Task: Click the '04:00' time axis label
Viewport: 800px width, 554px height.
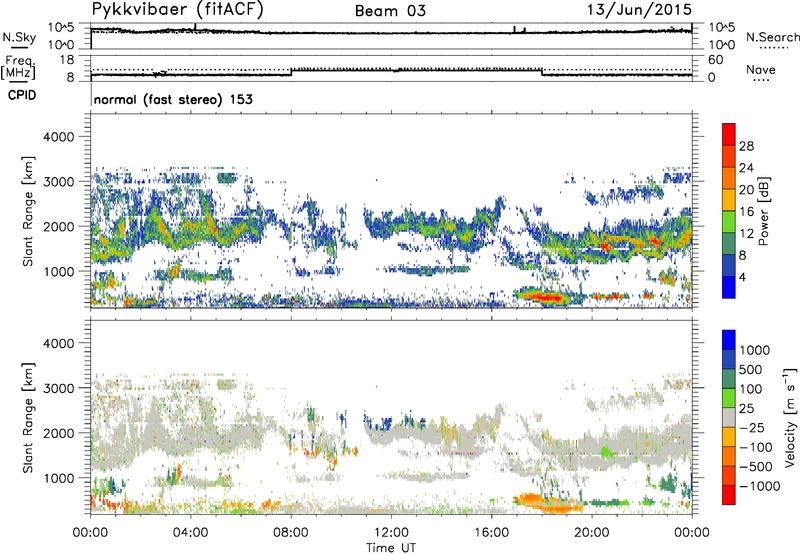Action: click(190, 533)
